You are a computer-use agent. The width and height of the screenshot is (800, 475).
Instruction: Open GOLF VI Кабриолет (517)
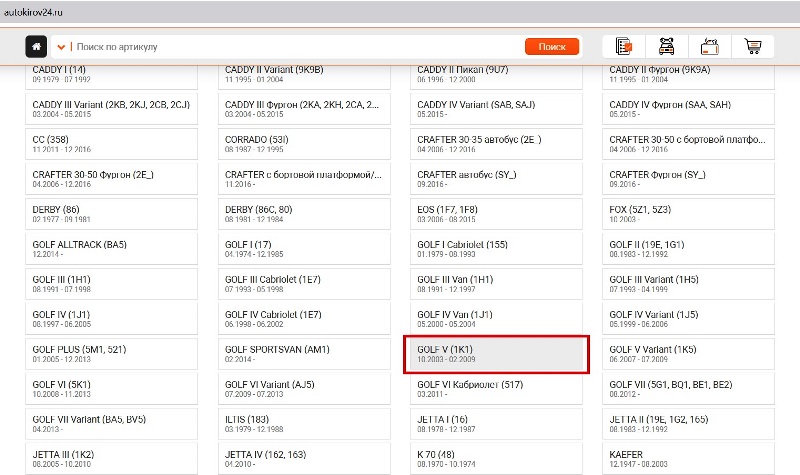coord(496,389)
